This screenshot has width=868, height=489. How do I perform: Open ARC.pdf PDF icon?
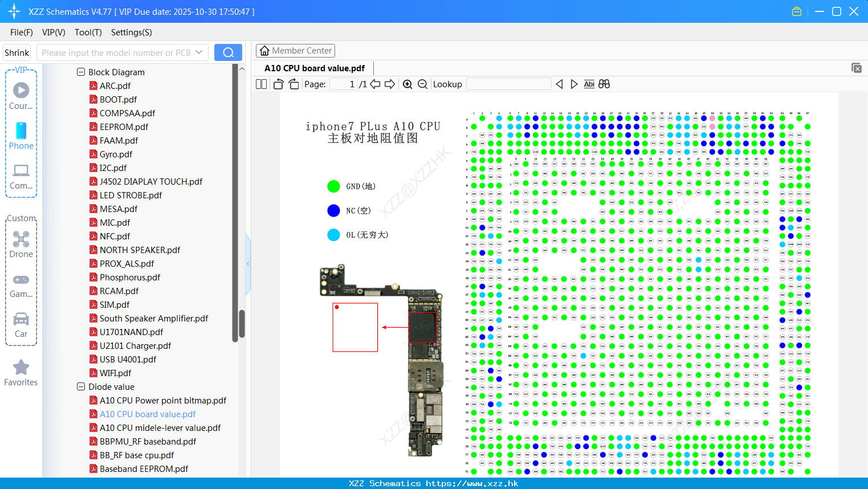[93, 85]
